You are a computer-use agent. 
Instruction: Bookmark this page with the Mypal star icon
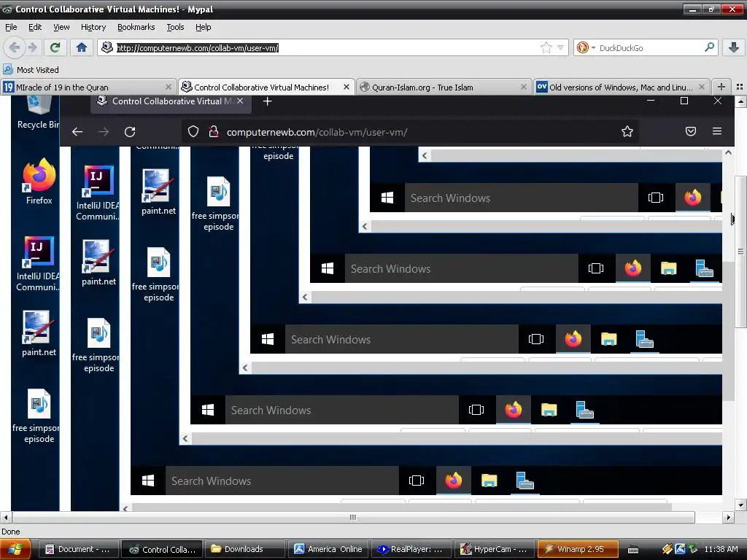click(x=546, y=47)
